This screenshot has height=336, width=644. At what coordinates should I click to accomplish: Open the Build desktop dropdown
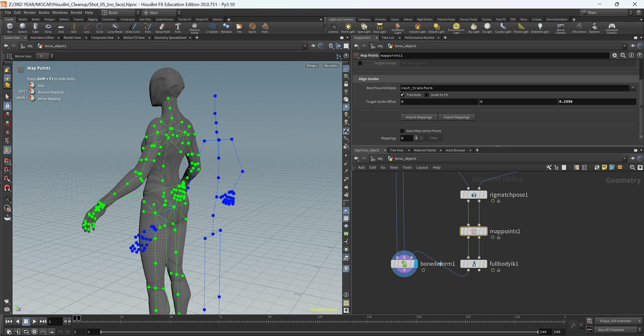[121, 13]
